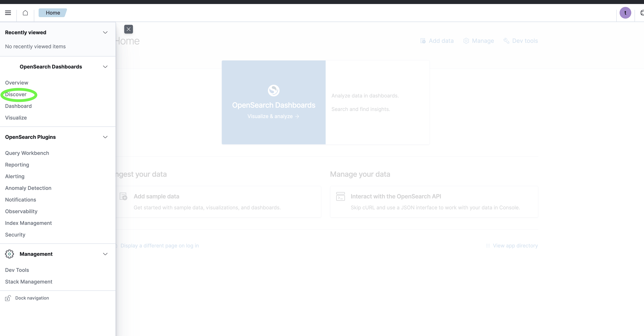Viewport: 644px width, 336px height.
Task: Collapse the OpenSearch Dashboards nav group
Action: pyautogui.click(x=105, y=67)
